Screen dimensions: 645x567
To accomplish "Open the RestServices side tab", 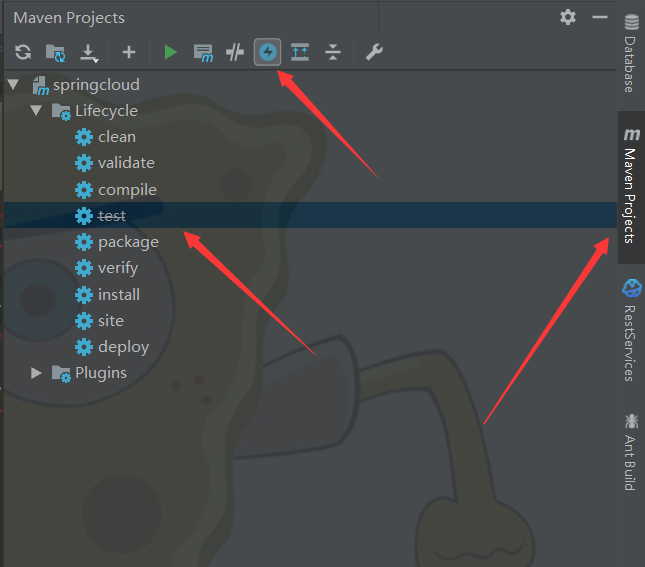I will coord(631,330).
